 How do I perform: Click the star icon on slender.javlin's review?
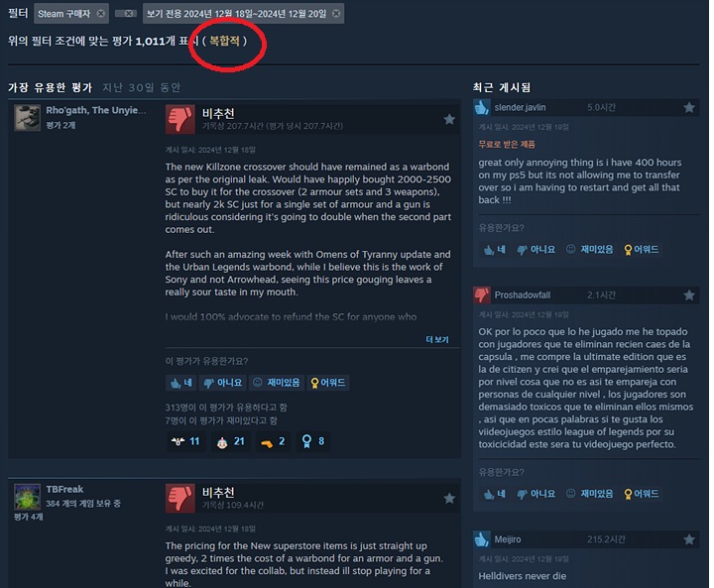(x=689, y=107)
